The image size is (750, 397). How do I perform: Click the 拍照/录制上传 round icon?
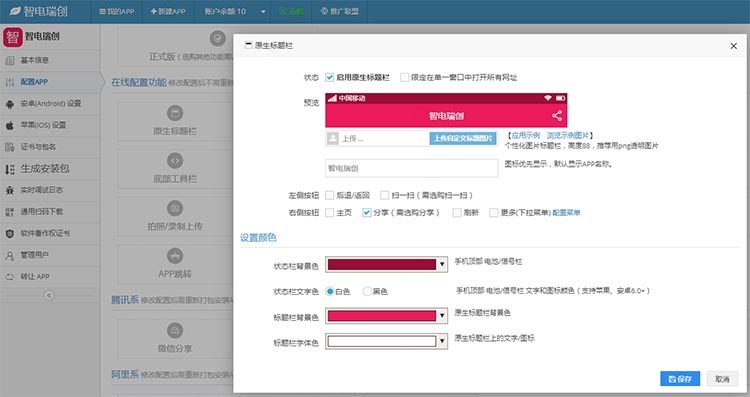(175, 208)
